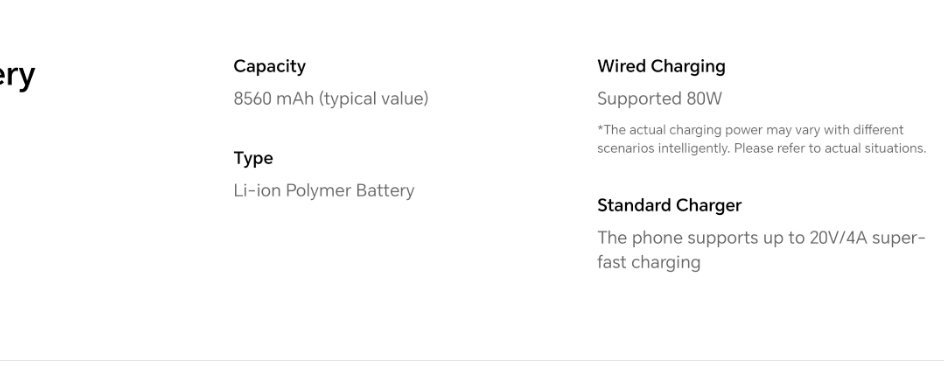Click the partially visible Battery section heading
The width and height of the screenshot is (944, 367).
click(17, 76)
